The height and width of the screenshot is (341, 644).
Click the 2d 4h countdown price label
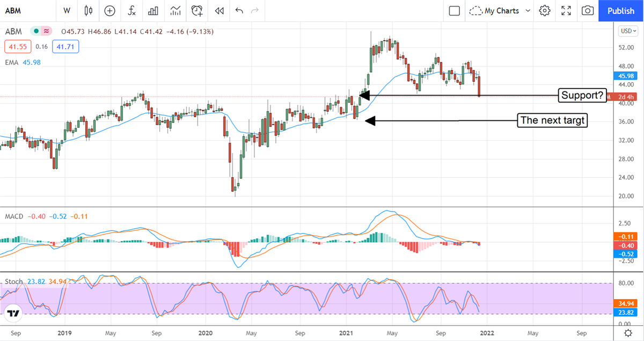626,97
